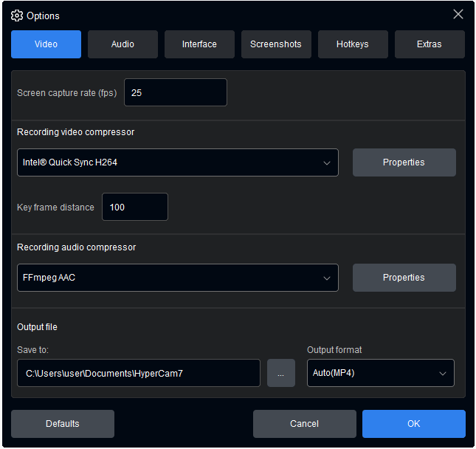This screenshot has height=449, width=476.
Task: Click the Screen capture rate fps field
Action: click(175, 93)
